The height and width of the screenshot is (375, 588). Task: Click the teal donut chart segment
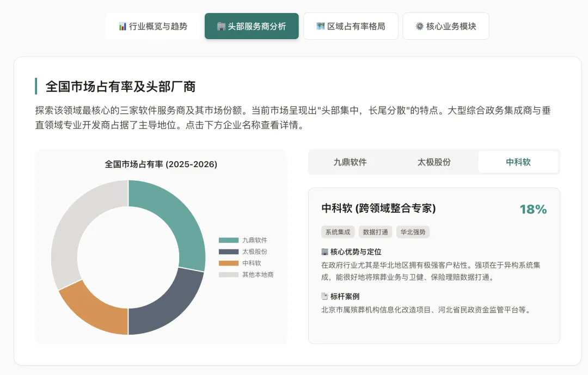point(176,218)
